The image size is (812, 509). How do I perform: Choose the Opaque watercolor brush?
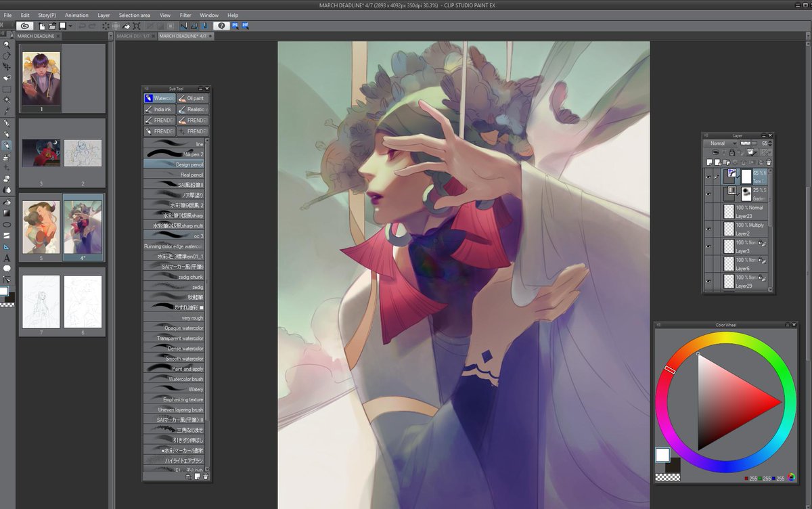pyautogui.click(x=174, y=328)
